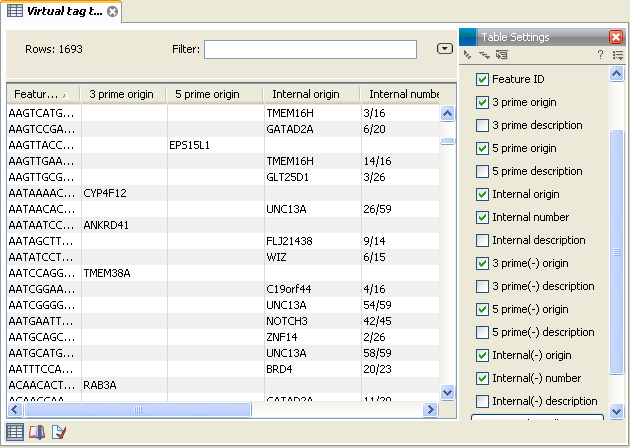
Task: Uncheck the Feature ID column checkbox
Action: [x=482, y=79]
